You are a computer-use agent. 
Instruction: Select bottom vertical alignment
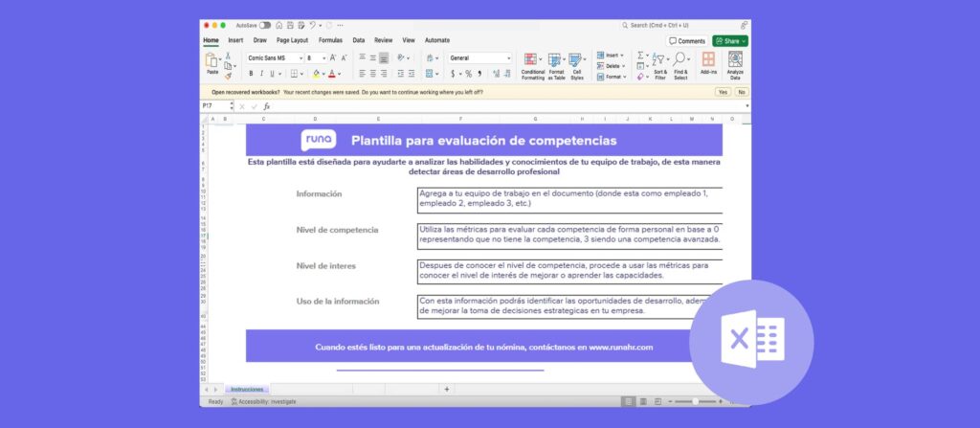click(x=384, y=57)
